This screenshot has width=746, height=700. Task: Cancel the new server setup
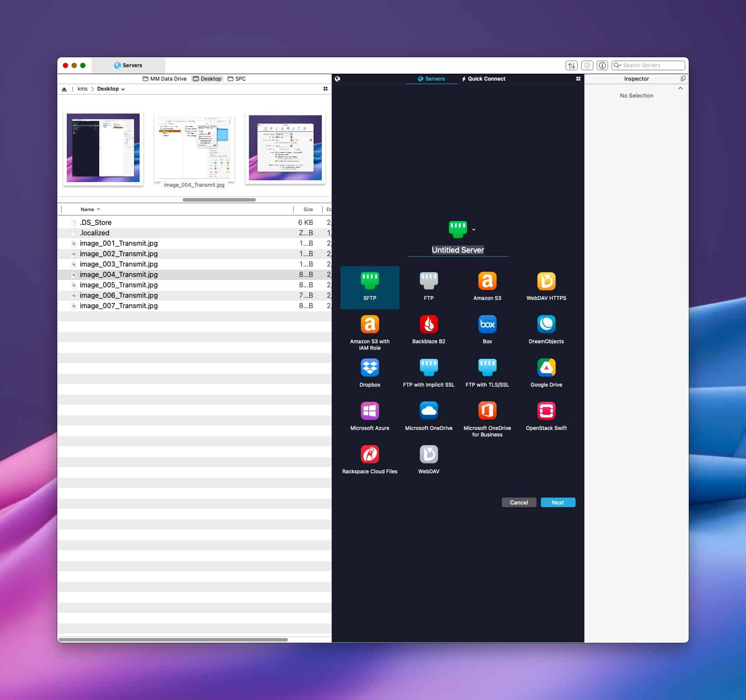(519, 502)
